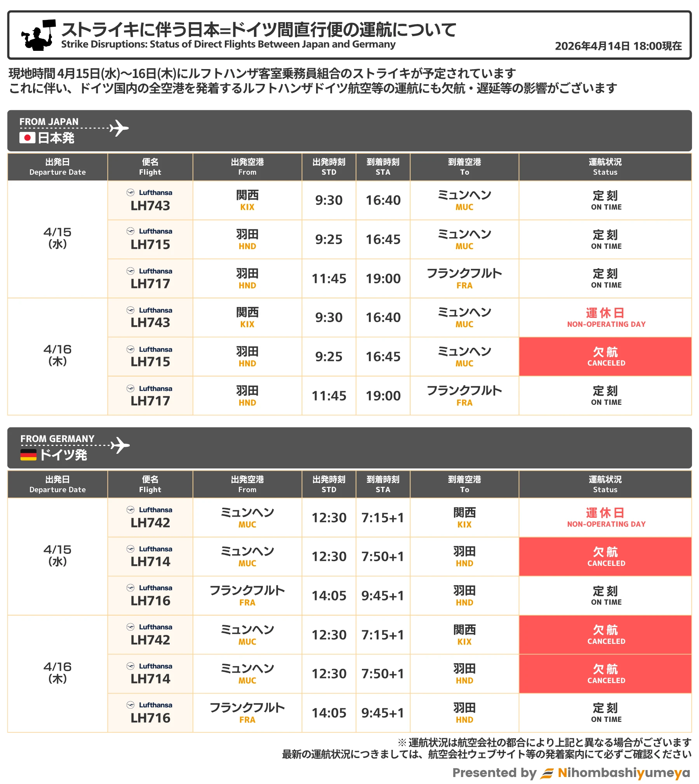Click the Lufthansa crane logo above LH717 on 4/16
This screenshot has height=784, width=699.
pos(130,388)
